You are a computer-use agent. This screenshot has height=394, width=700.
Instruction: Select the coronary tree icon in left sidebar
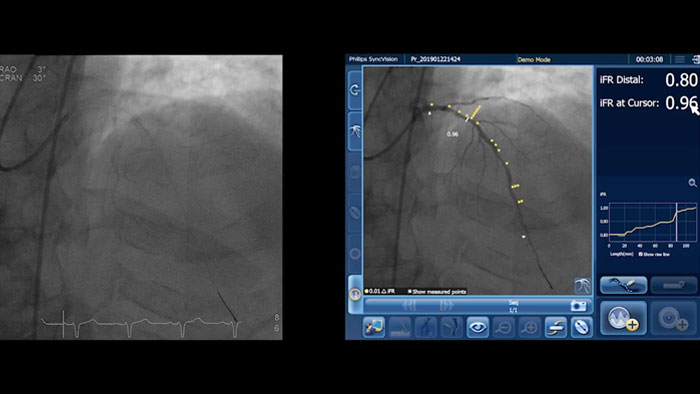355,131
